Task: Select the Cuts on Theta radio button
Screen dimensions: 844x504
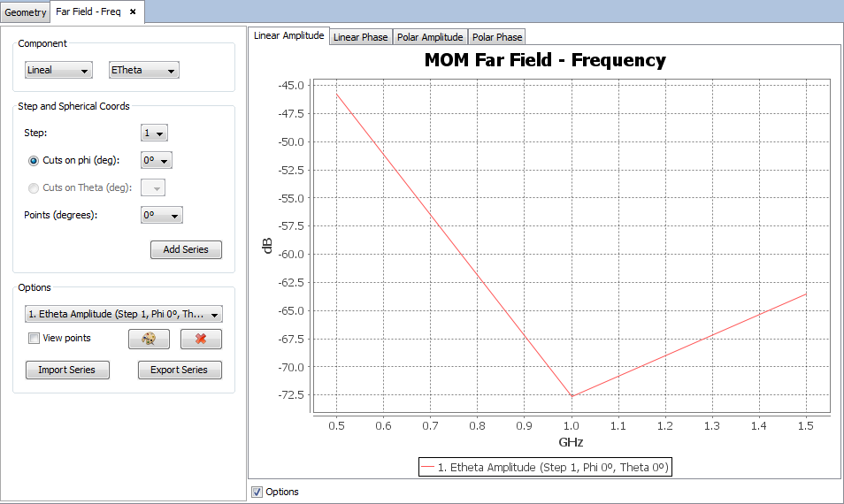Action: [x=35, y=187]
